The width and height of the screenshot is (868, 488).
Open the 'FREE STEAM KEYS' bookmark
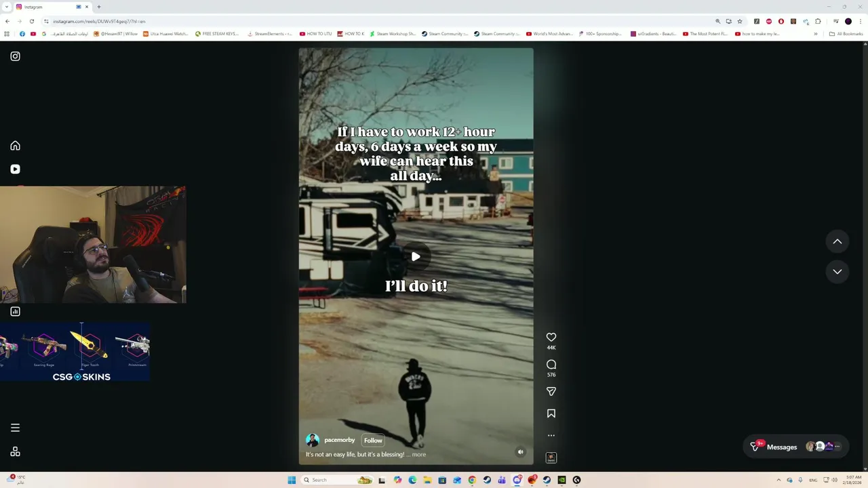[x=217, y=33]
